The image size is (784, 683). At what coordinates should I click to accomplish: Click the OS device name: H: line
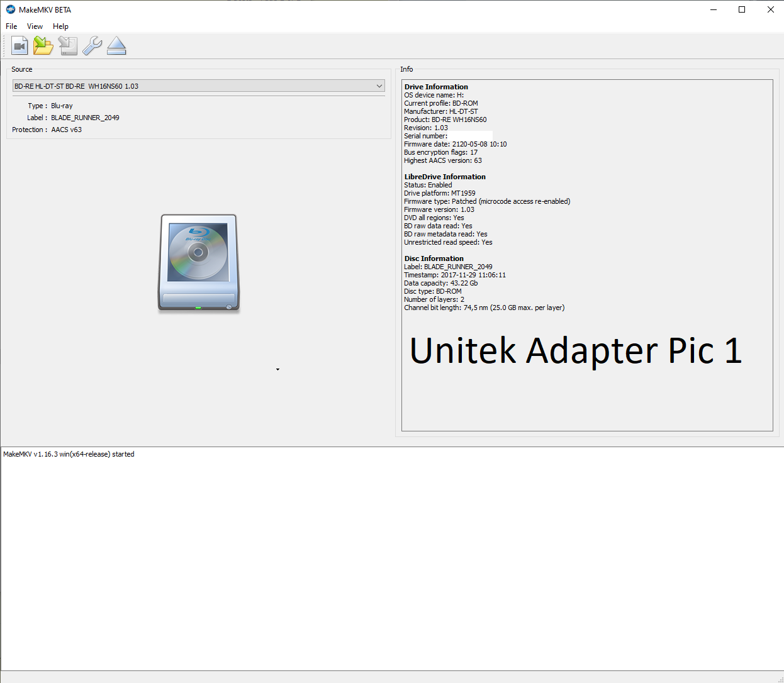click(x=434, y=95)
